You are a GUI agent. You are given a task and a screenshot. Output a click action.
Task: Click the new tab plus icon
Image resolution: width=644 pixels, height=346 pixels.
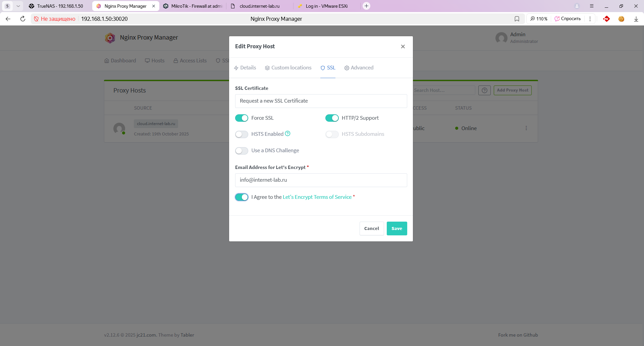[x=367, y=6]
